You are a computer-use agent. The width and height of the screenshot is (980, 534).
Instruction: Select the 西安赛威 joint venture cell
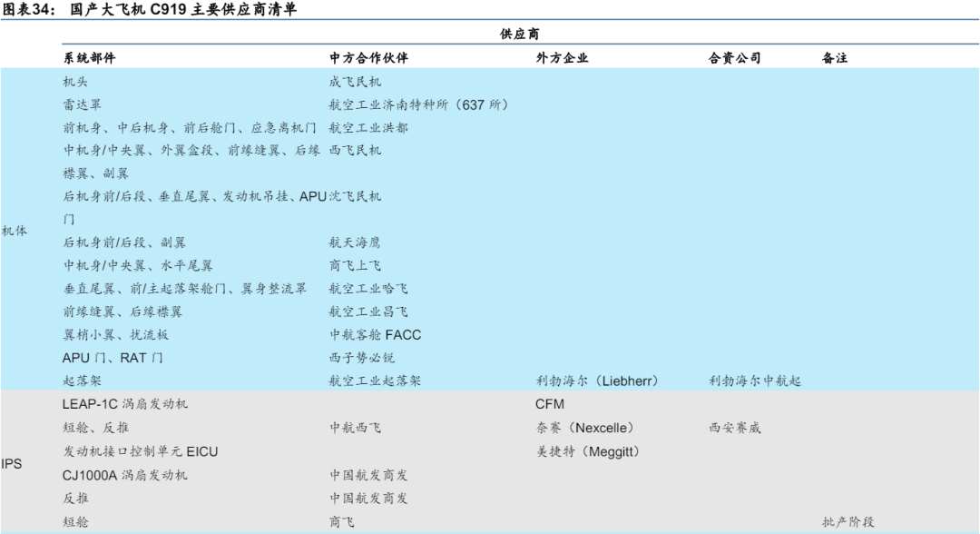734,427
